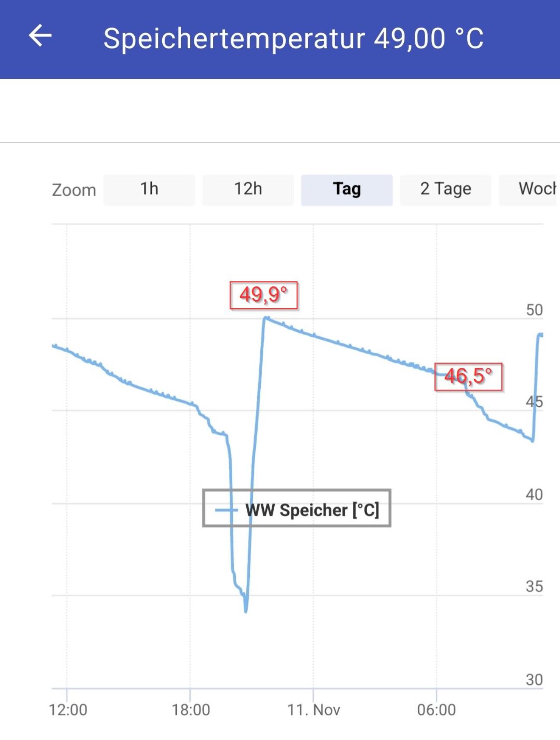Viewport: 560px width, 740px height.
Task: Select the 12h zoom range
Action: 248,190
